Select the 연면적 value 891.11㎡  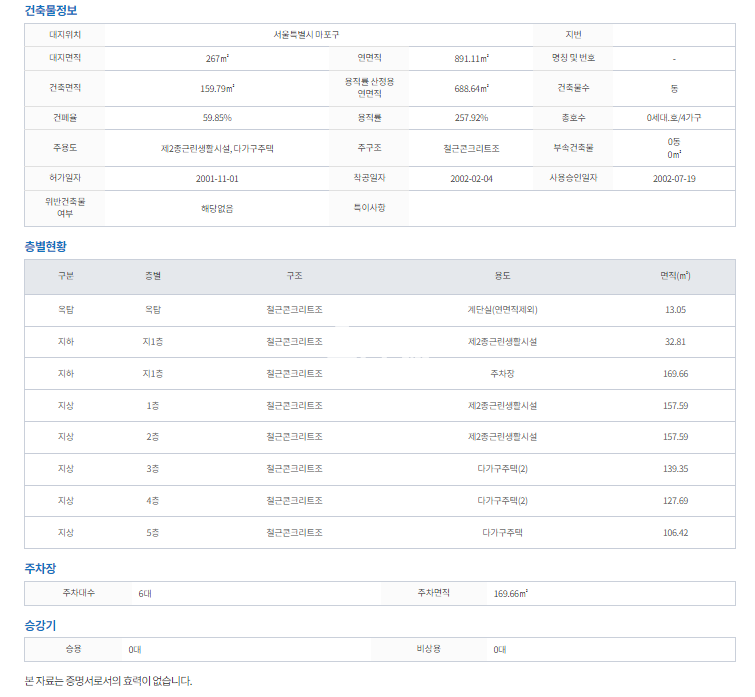tap(471, 59)
